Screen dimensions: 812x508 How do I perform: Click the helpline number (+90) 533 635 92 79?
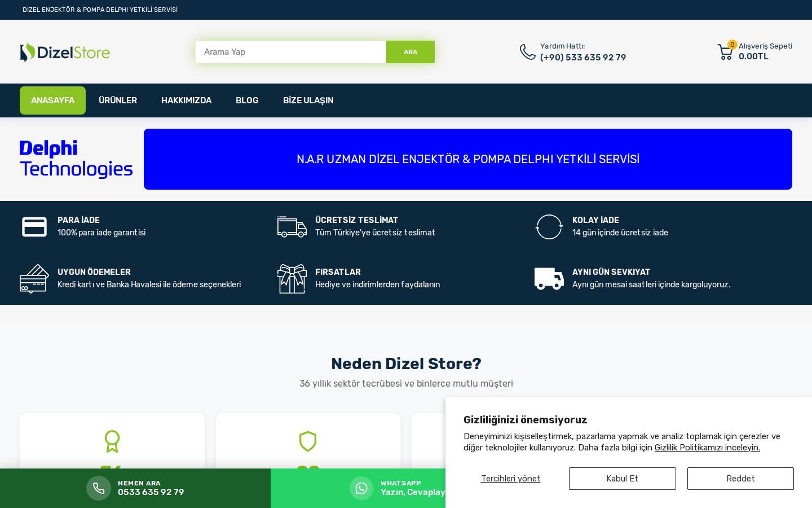[x=583, y=58]
